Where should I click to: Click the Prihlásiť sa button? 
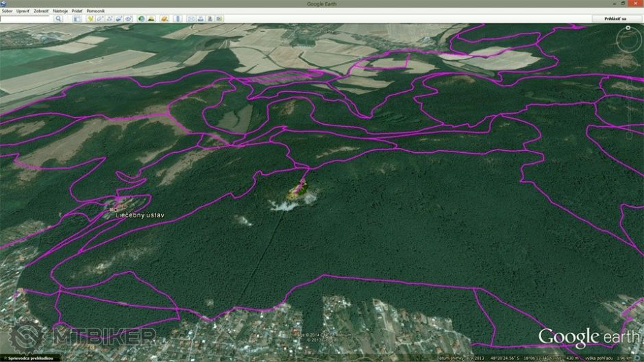(615, 19)
